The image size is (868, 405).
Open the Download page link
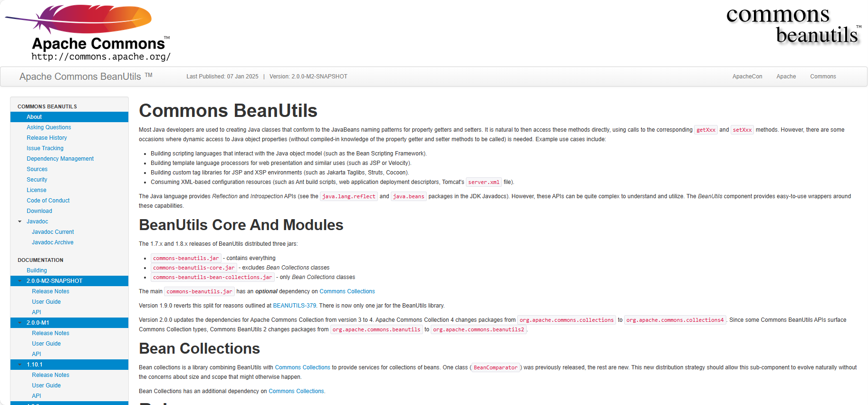39,211
